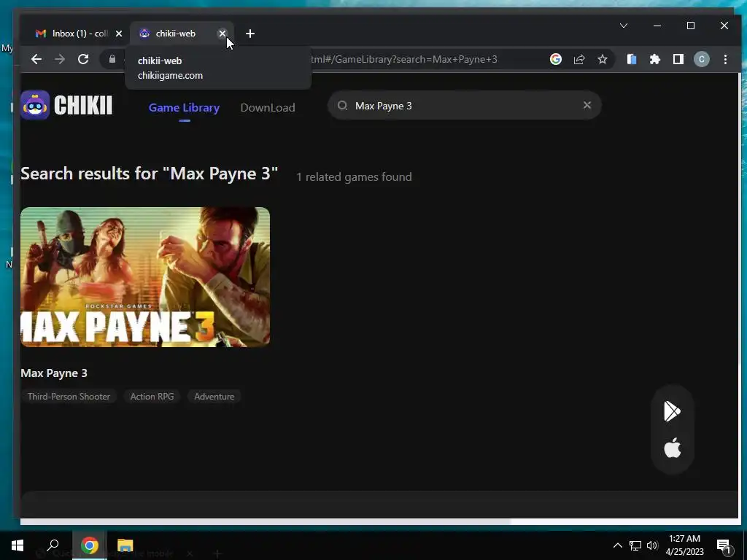Open Windows taskbar search

pos(53,545)
